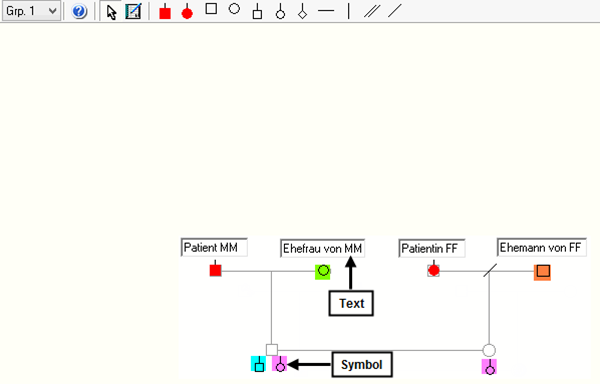Pick the empty square male symbol
The image size is (600, 384).
coord(211,9)
